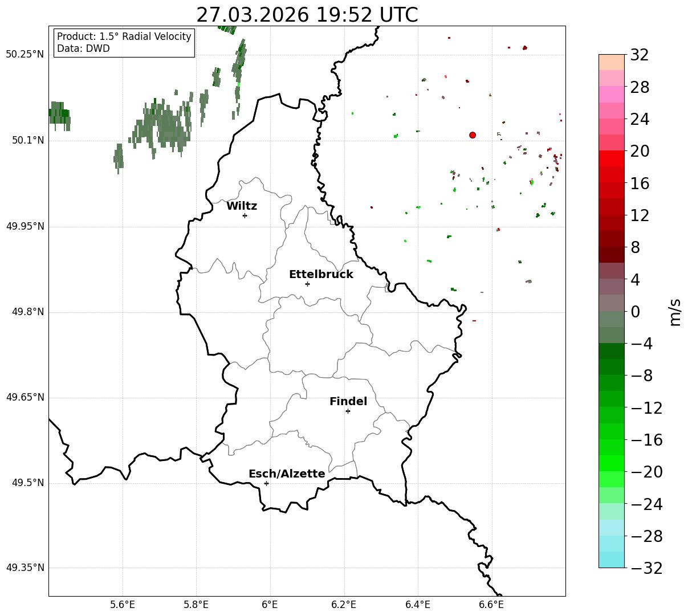Click the Data: DWD text
The height and width of the screenshot is (616, 688).
tap(83, 49)
